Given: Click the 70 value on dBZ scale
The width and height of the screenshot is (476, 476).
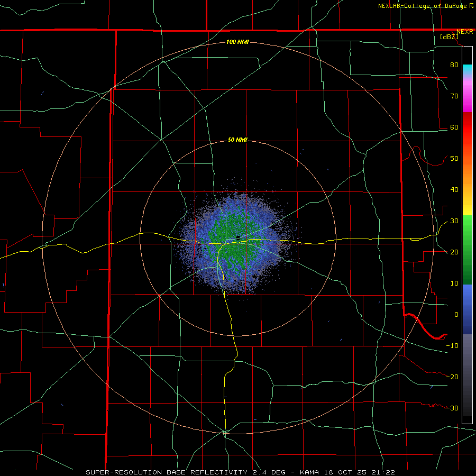Looking at the screenshot, I should tap(454, 96).
